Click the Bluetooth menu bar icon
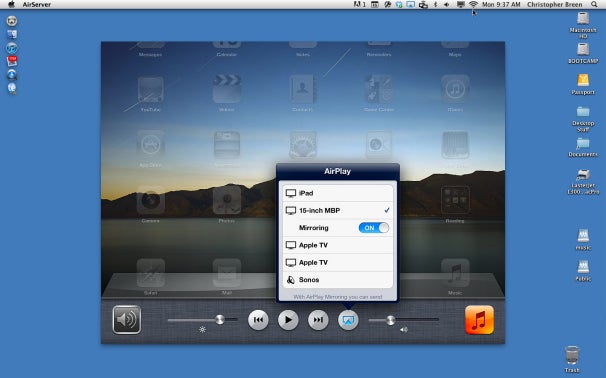This screenshot has width=606, height=378. click(x=435, y=5)
